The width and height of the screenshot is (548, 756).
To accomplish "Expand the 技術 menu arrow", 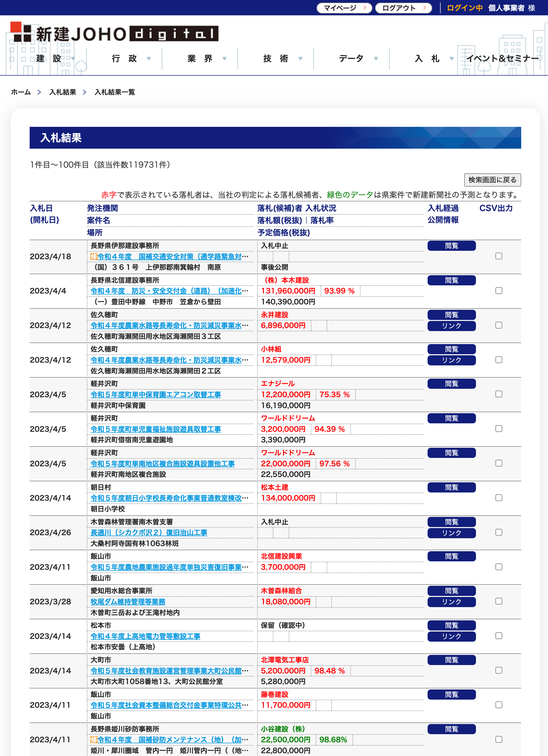I will (300, 59).
